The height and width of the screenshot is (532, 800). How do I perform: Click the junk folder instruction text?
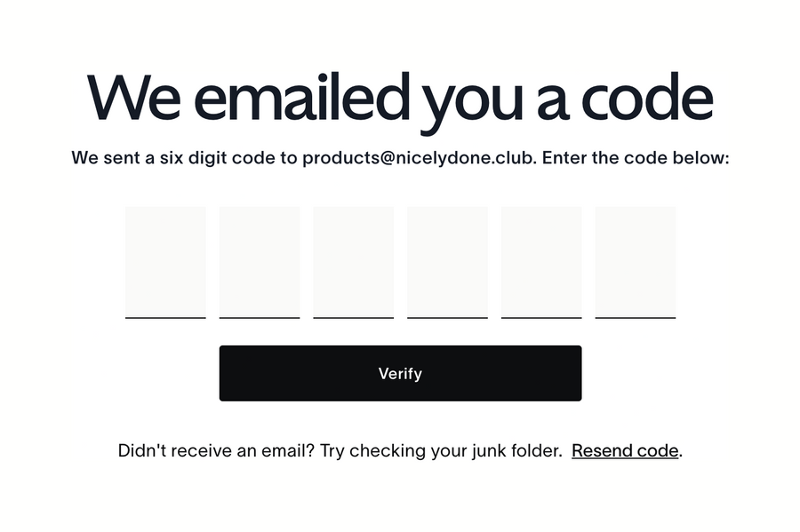pos(342,450)
